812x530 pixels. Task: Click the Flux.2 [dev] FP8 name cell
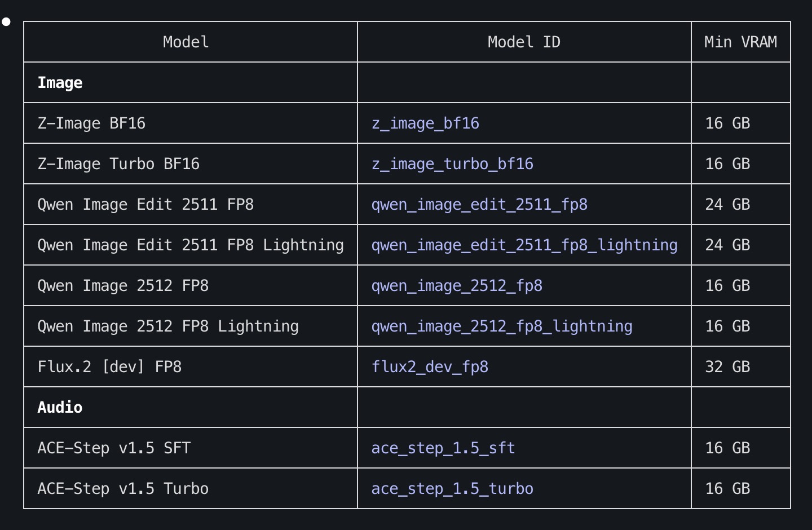(x=109, y=367)
